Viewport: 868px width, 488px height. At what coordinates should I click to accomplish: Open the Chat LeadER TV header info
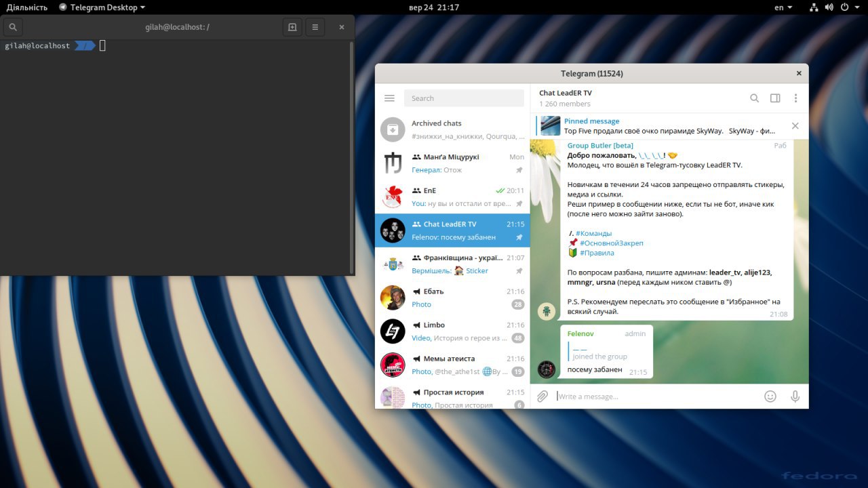[566, 98]
